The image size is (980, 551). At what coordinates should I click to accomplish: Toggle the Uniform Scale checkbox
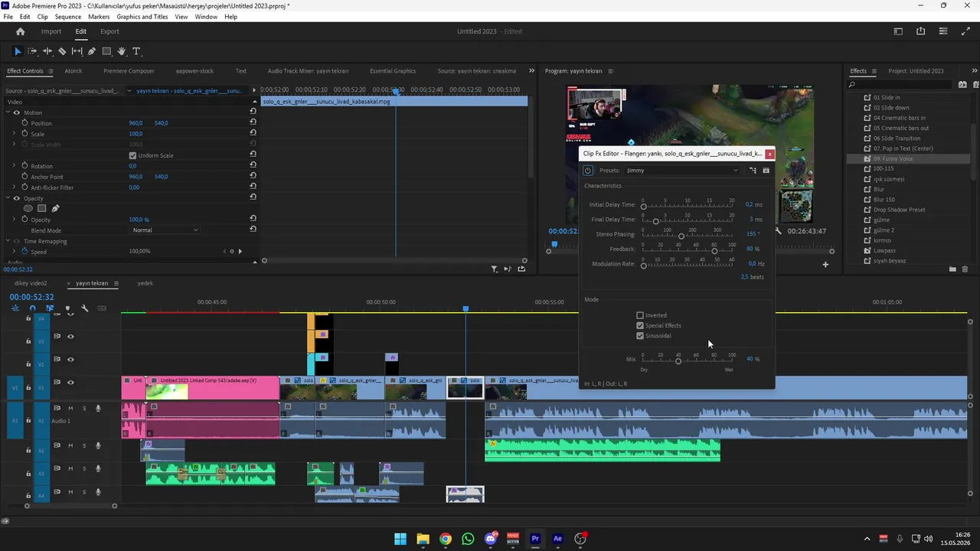tap(132, 155)
